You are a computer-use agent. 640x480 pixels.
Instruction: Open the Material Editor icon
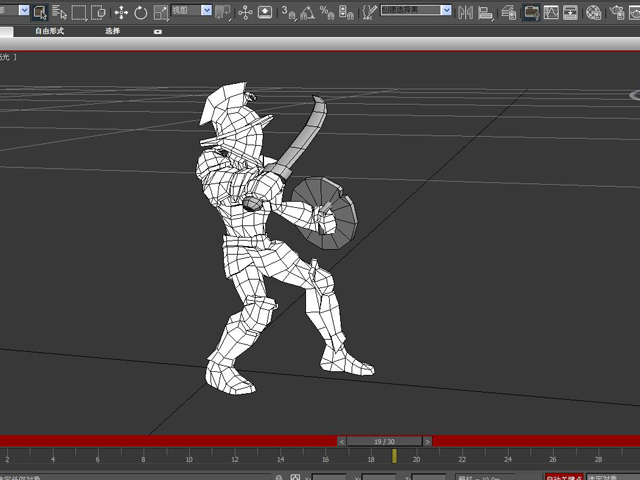click(593, 12)
